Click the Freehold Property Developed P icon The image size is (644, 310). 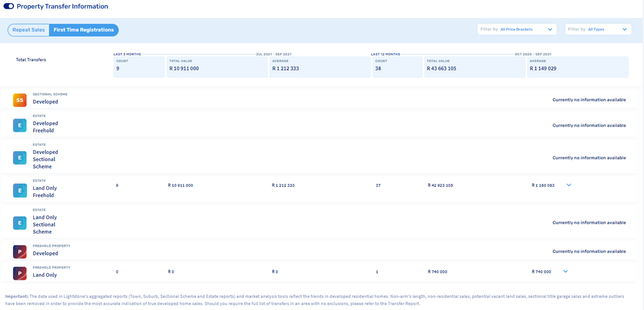pos(20,252)
